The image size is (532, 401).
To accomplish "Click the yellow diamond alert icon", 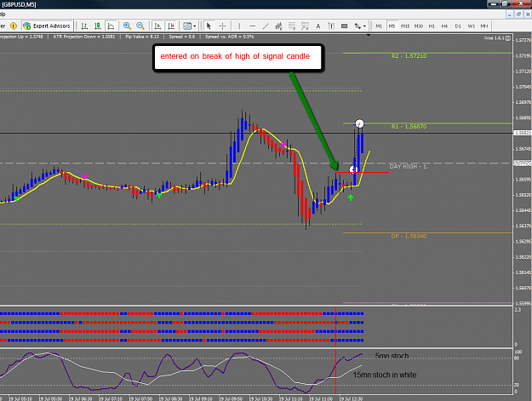I will (x=14, y=26).
